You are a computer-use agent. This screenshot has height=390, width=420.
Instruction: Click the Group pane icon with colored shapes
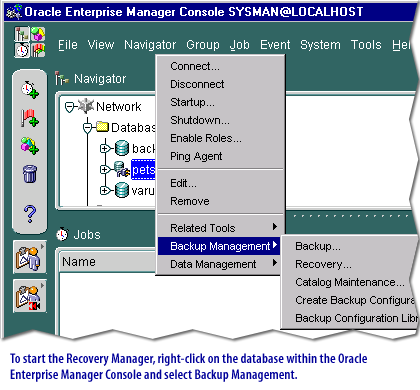(38, 34)
